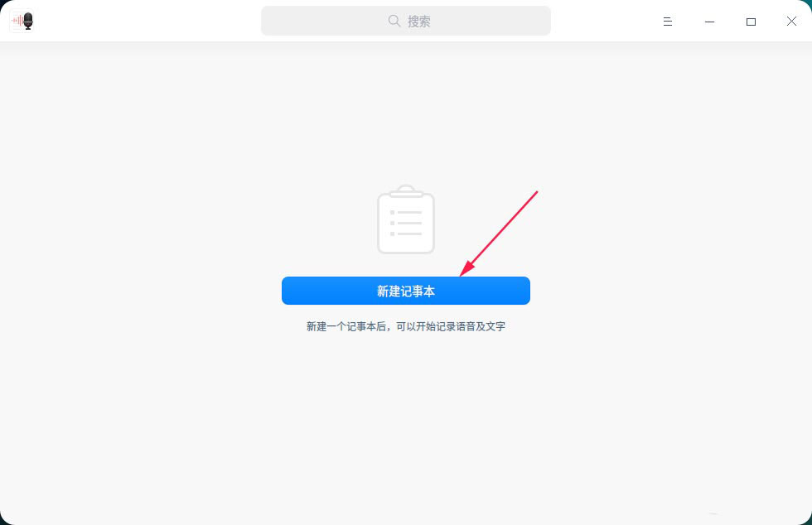Select the 搜索 placeholder text in title bar
The height and width of the screenshot is (525, 812).
[x=419, y=22]
